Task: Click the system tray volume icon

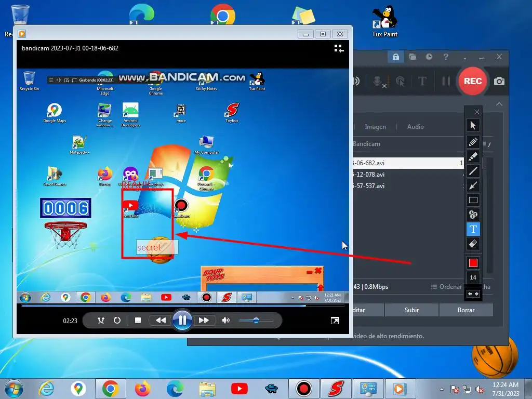Action: [479, 390]
